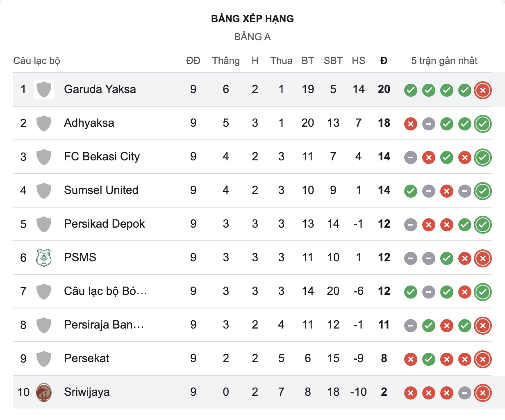This screenshot has height=420, width=505.
Task: Open the Adhyaksa team link
Action: coord(89,123)
